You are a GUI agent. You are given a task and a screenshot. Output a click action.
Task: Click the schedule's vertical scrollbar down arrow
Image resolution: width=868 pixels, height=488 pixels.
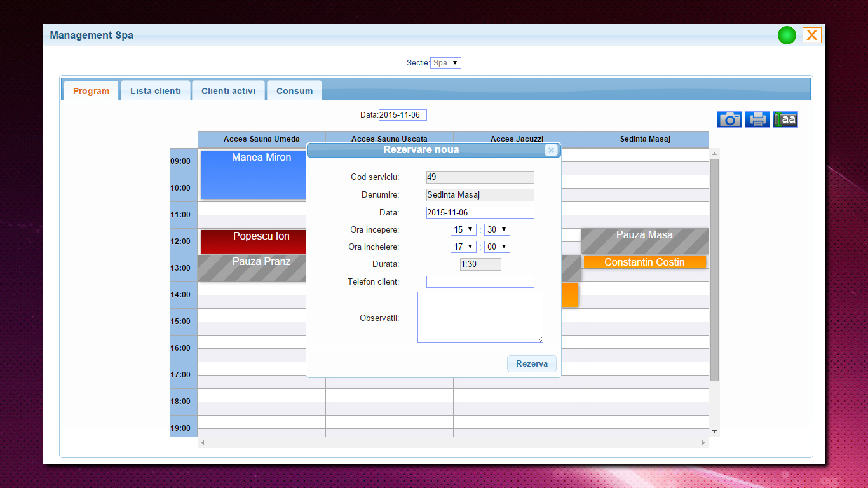(x=714, y=432)
